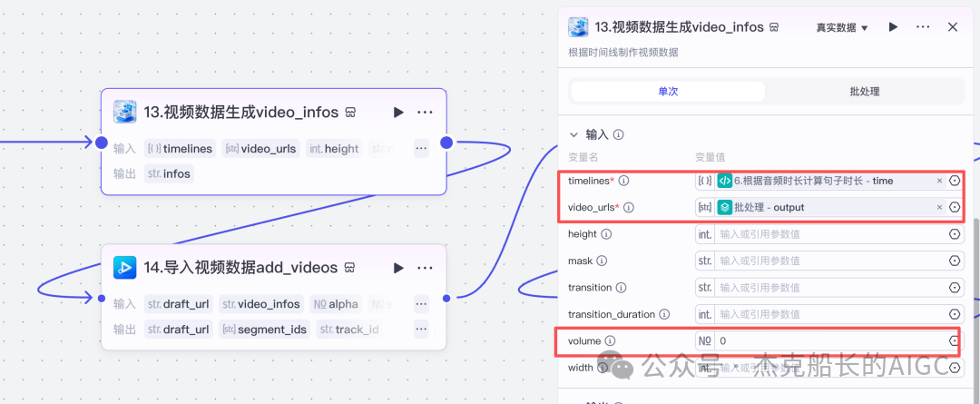Run node 14 add_videos play button

398,268
